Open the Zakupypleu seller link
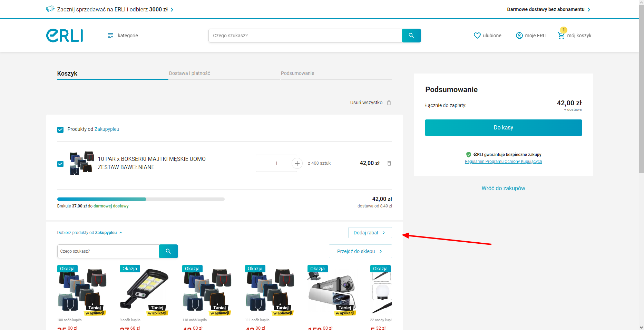This screenshot has width=644, height=330. point(107,129)
